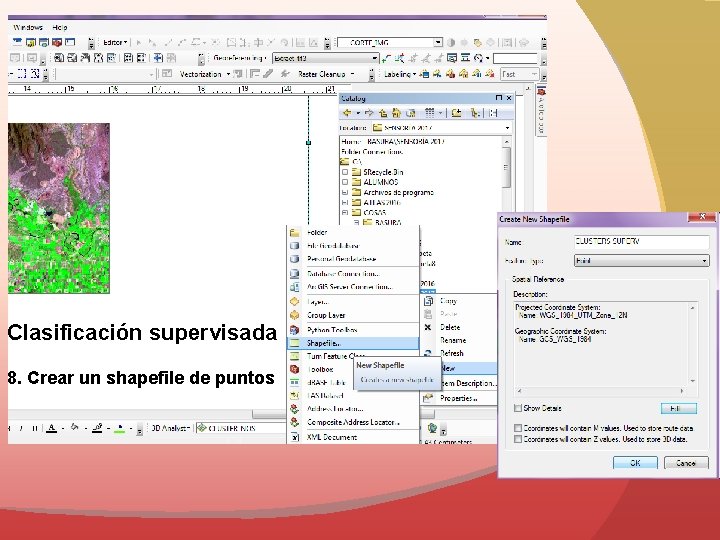Open the CORTE_IMG layer dropdown
The image size is (720, 540).
point(438,43)
